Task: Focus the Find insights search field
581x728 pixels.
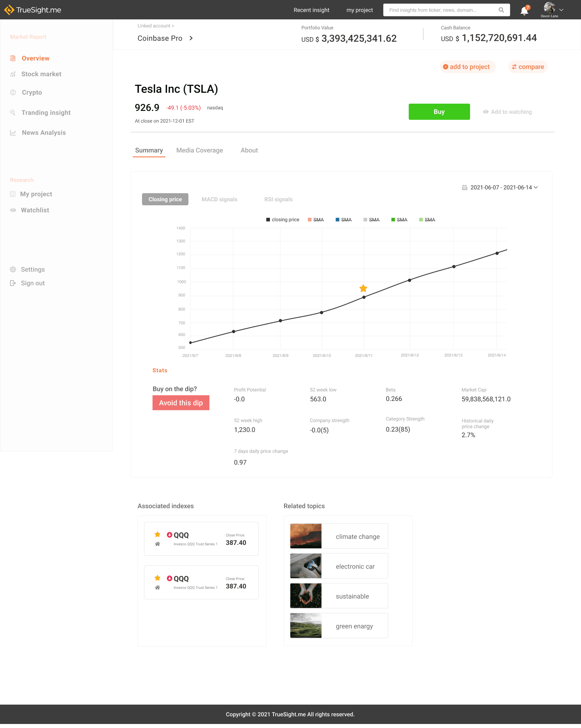Action: pos(447,10)
